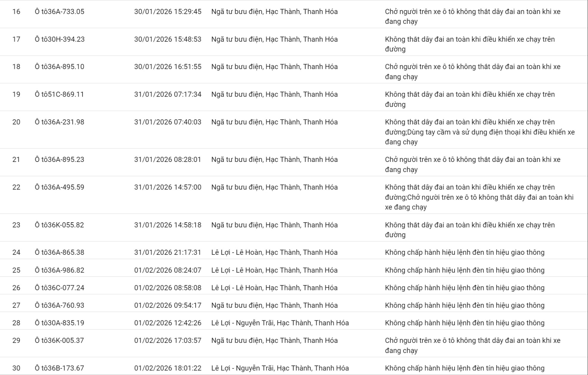Click timestamp 01/02/2026 17:03:57
The height and width of the screenshot is (375, 588).
pos(168,341)
